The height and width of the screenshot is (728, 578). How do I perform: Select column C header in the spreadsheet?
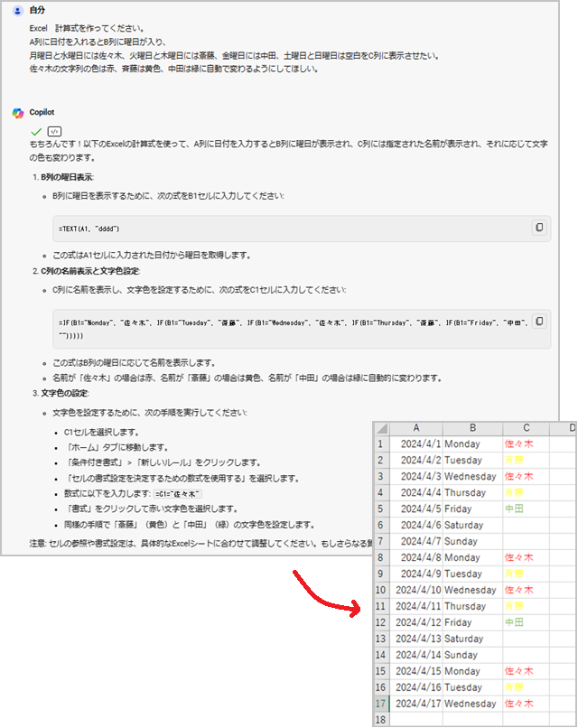click(x=526, y=428)
